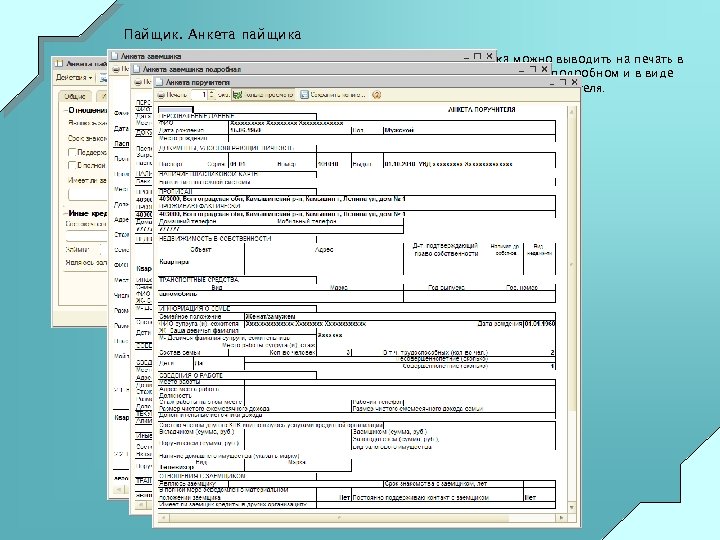Click the document icon in Анкета поручителя title bar
This screenshot has height=540, width=720.
pos(159,82)
